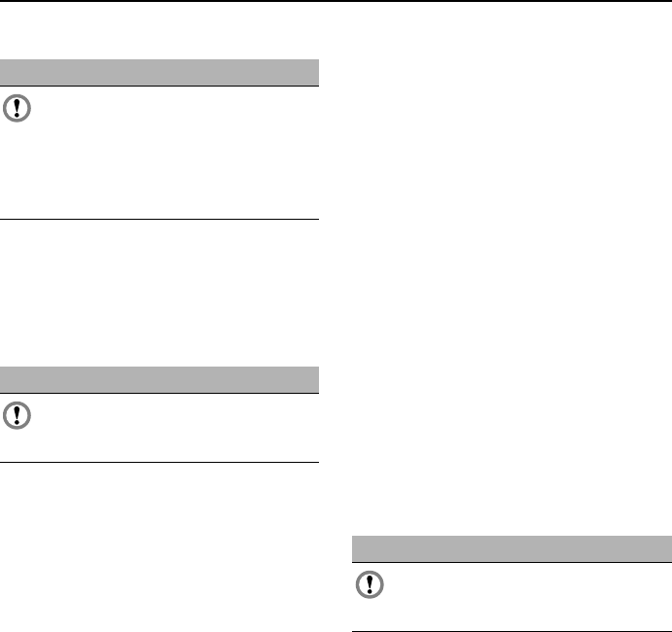Click the blank gap above the topmost gray header
Viewport: 672px width, 632px height.
(159, 34)
